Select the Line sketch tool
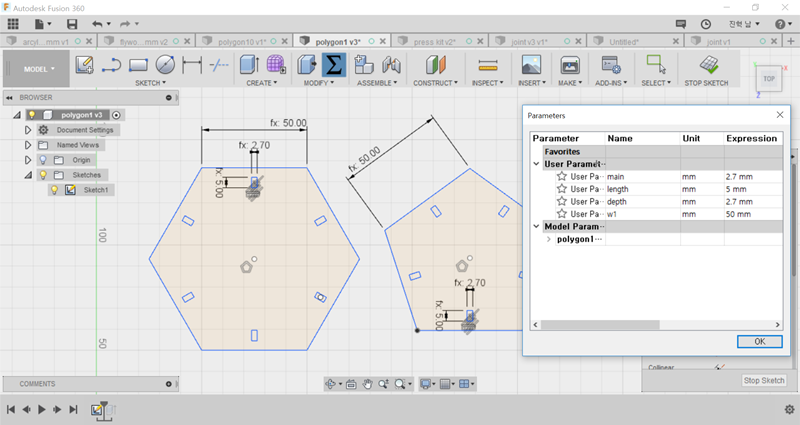This screenshot has width=800, height=425. point(111,65)
